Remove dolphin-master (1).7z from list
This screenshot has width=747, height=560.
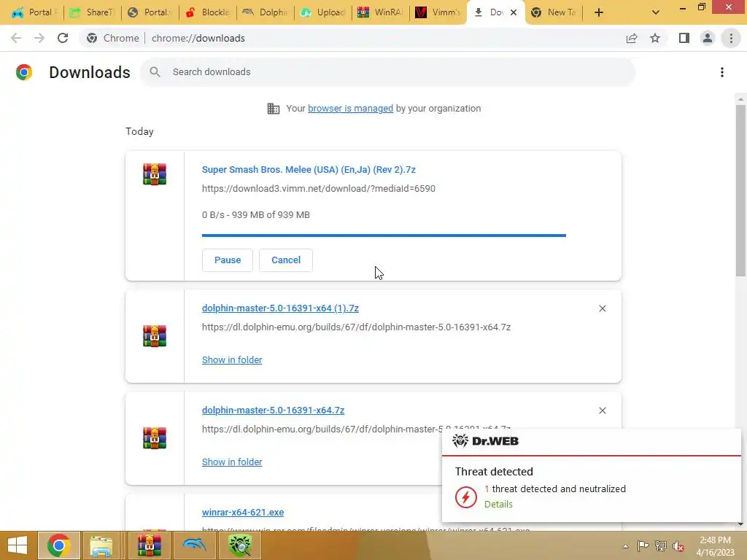[602, 308]
